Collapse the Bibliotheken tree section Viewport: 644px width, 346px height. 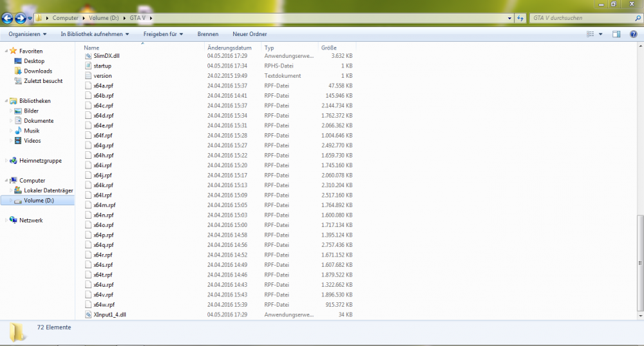[6, 101]
